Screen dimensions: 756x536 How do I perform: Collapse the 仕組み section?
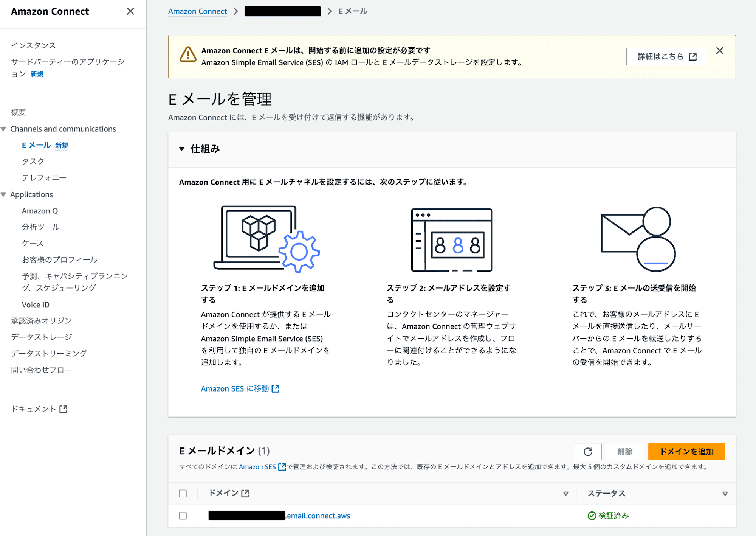pos(182,149)
